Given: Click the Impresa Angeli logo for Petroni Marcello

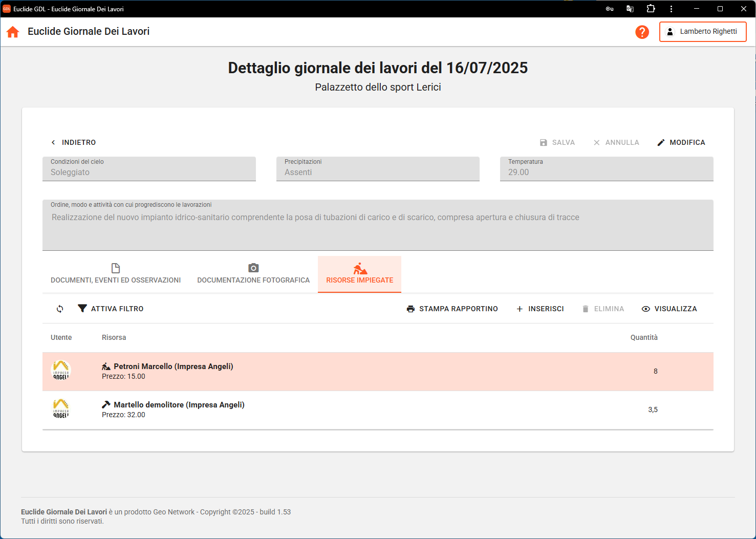Looking at the screenshot, I should [61, 371].
